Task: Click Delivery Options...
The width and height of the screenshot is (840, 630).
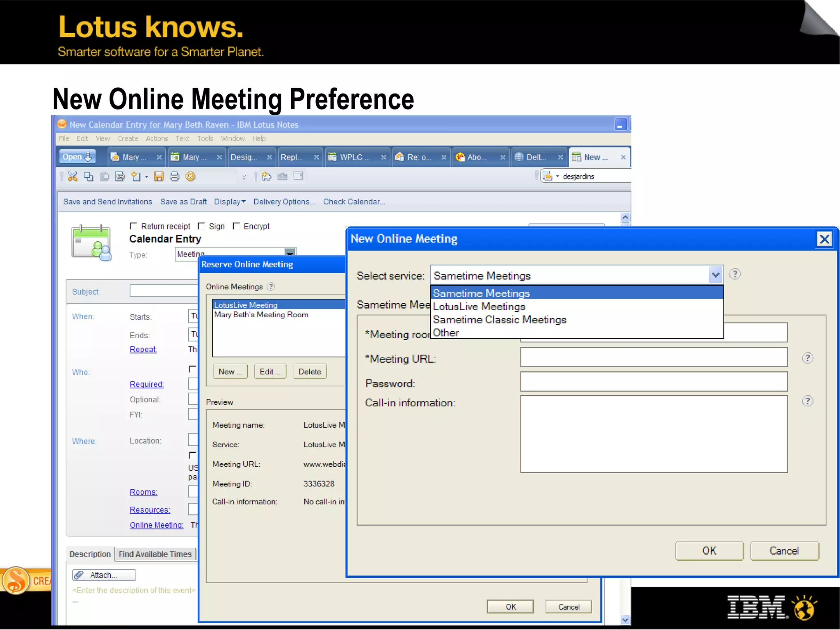Action: click(x=284, y=202)
